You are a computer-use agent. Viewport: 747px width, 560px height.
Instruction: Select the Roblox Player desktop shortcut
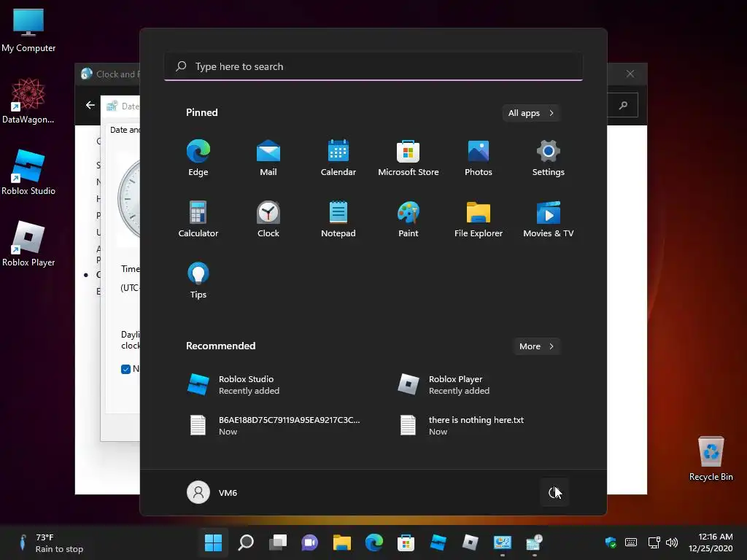point(28,244)
